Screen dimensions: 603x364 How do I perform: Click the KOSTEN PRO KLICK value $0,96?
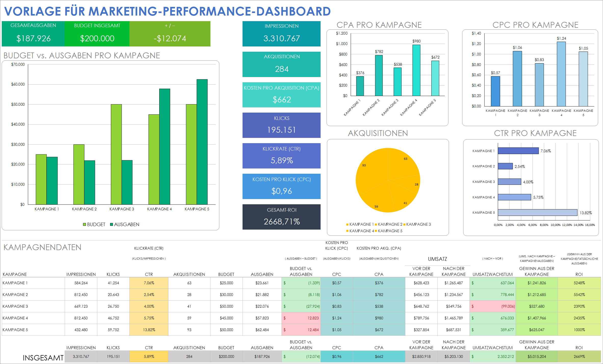coord(282,191)
